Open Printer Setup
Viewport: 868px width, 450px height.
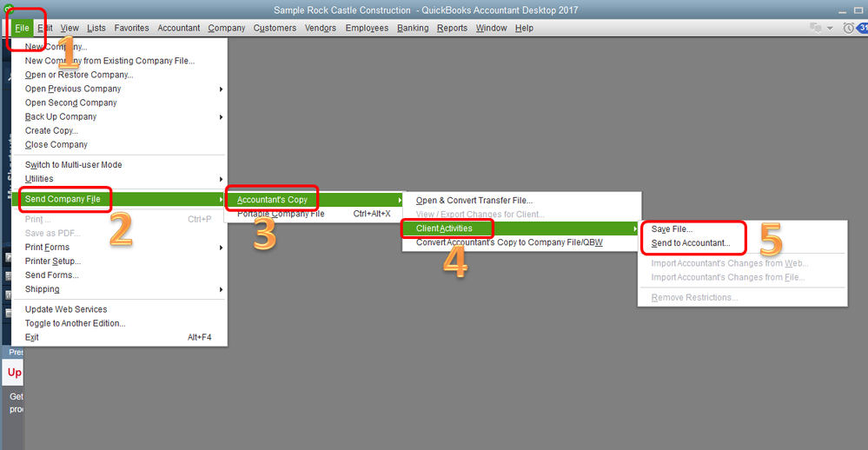(x=53, y=261)
